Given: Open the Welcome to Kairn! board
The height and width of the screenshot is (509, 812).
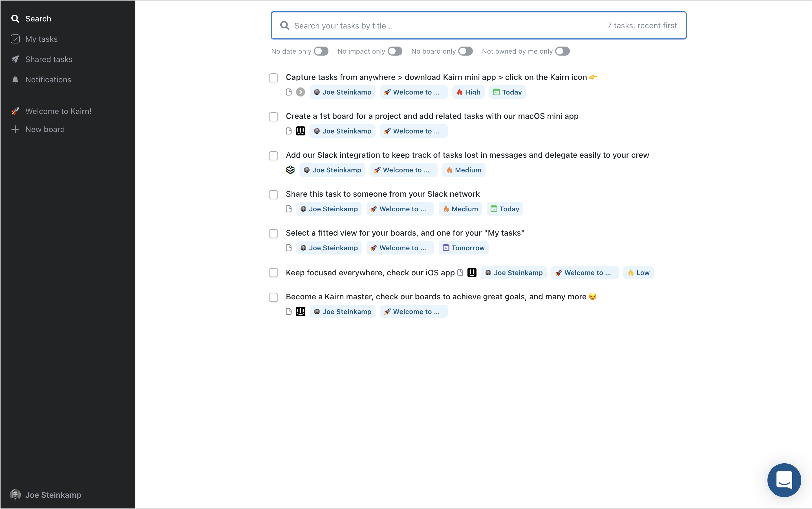Looking at the screenshot, I should (x=58, y=111).
